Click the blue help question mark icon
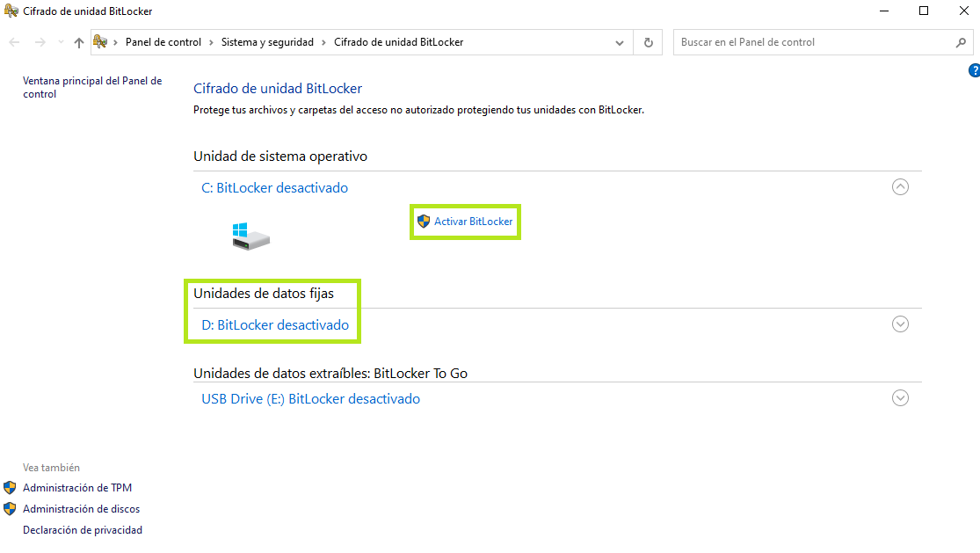The image size is (980, 553). [974, 70]
